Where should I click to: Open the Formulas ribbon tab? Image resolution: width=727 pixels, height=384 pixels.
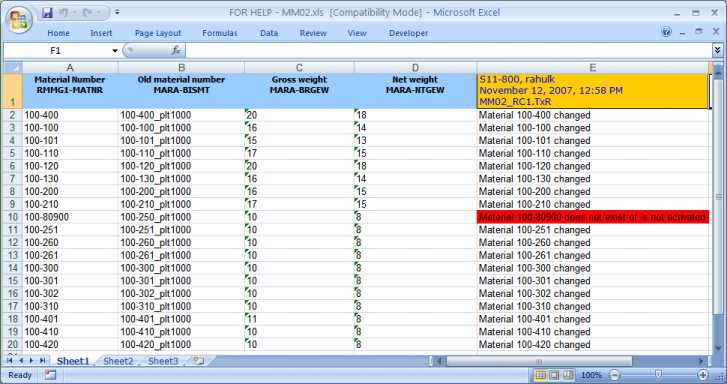point(219,33)
